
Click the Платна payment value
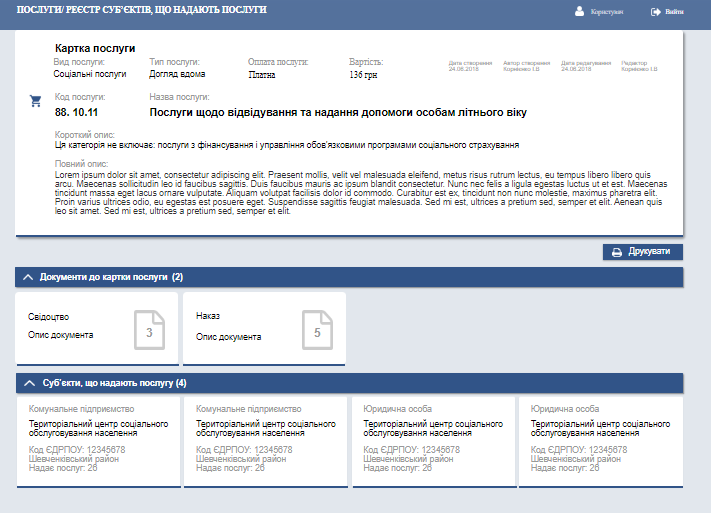tap(263, 74)
